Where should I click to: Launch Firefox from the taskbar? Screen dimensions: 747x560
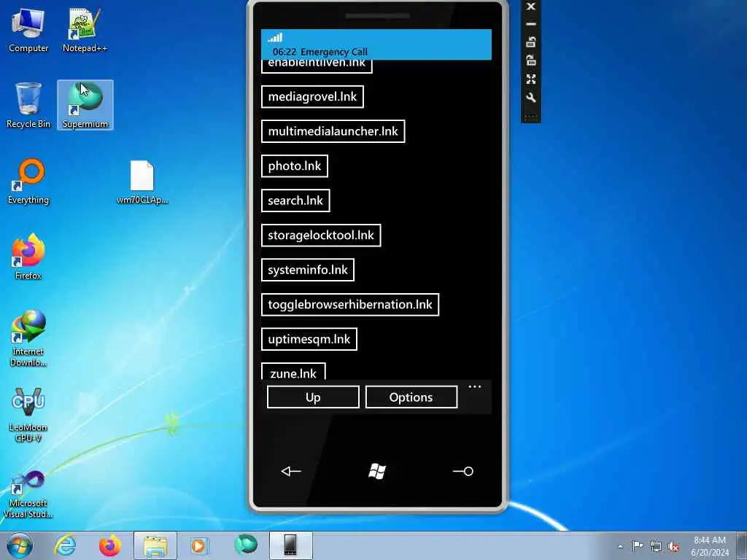(109, 545)
